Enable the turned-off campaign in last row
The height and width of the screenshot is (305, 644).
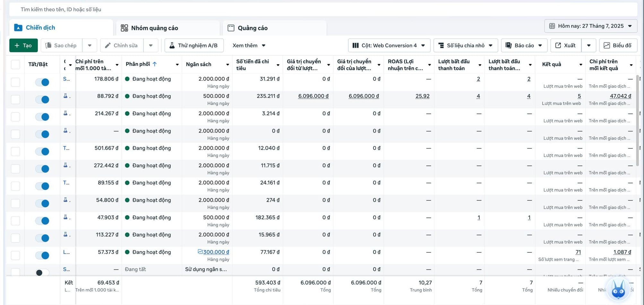click(x=42, y=273)
